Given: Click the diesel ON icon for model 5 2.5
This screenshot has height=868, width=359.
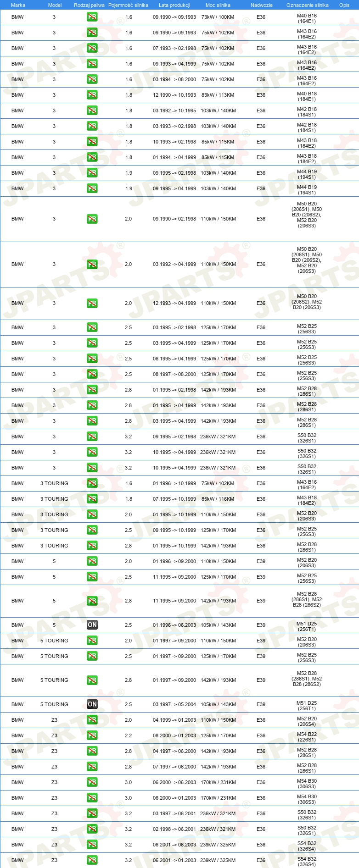Looking at the screenshot, I should (92, 625).
